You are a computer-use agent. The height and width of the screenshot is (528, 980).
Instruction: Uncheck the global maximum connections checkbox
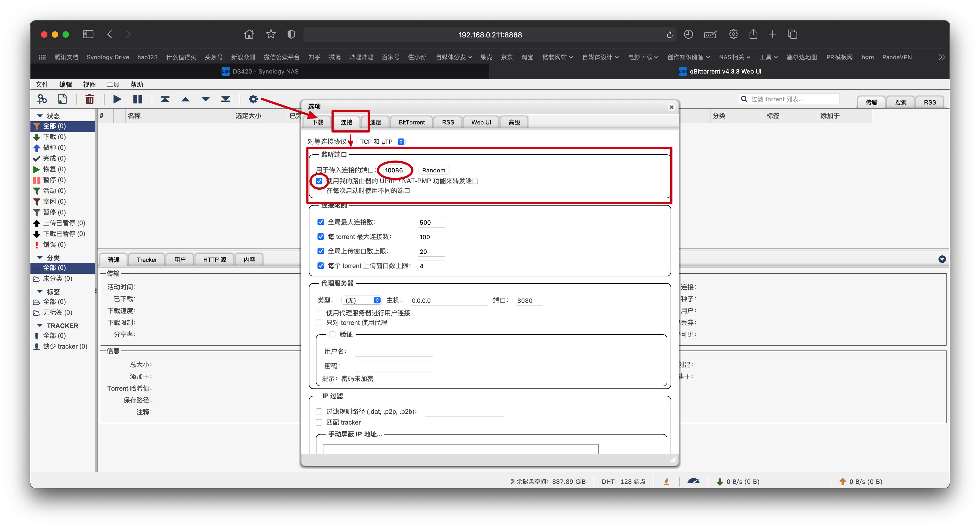pyautogui.click(x=321, y=222)
